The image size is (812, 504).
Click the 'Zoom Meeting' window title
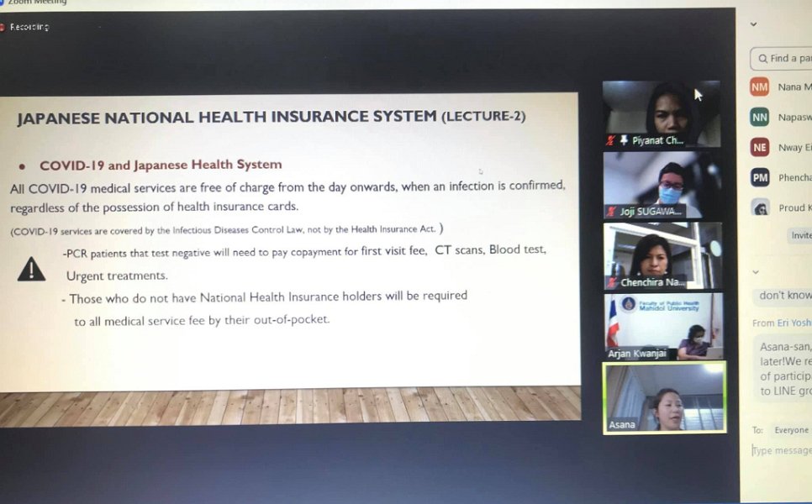pyautogui.click(x=37, y=2)
